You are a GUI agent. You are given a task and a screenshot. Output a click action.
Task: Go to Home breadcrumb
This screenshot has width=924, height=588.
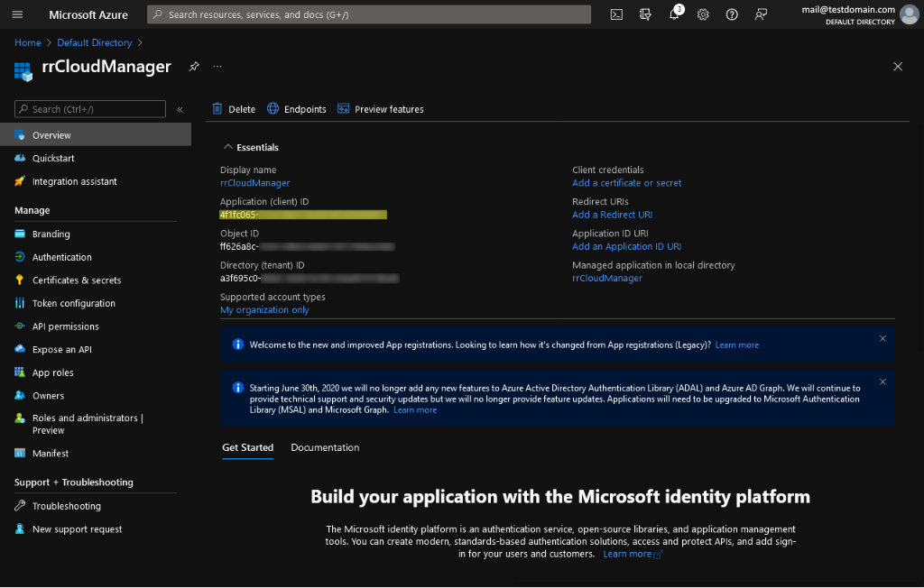coord(28,42)
